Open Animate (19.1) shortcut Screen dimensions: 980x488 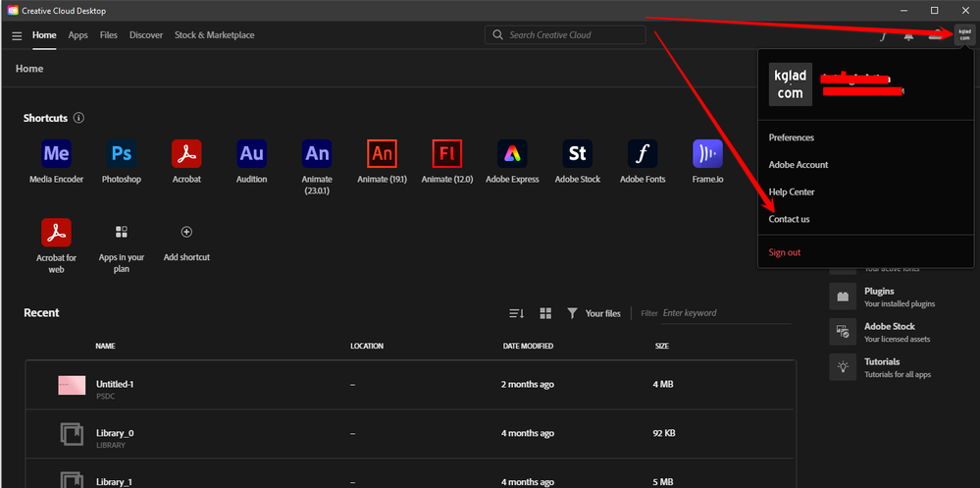click(x=382, y=153)
